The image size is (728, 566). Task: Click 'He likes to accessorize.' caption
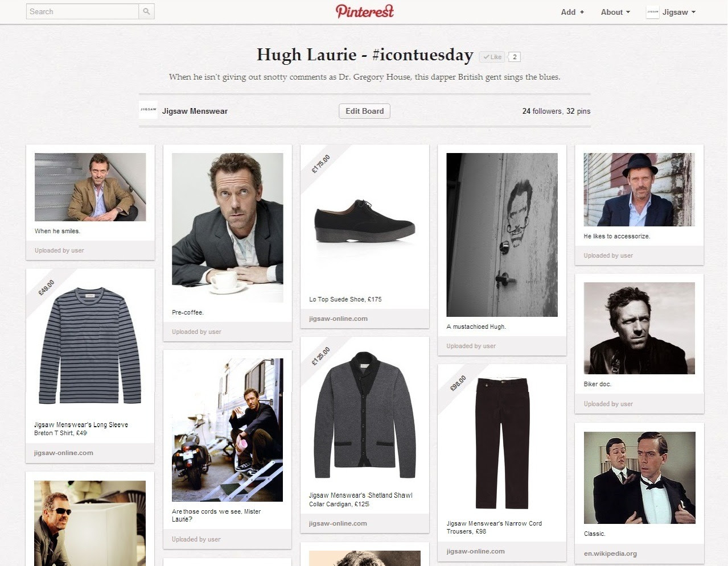pyautogui.click(x=617, y=236)
